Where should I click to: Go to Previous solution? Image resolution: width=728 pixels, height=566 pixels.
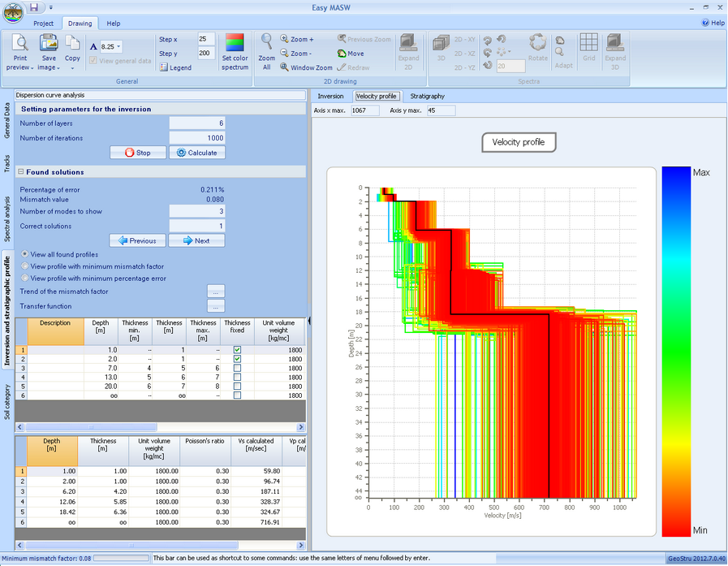tap(137, 240)
